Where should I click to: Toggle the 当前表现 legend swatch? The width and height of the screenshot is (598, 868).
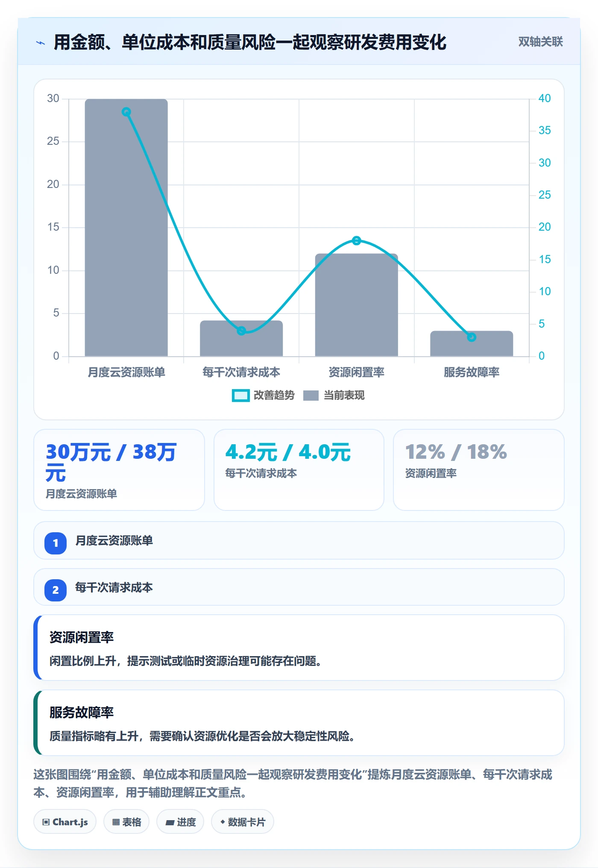311,396
